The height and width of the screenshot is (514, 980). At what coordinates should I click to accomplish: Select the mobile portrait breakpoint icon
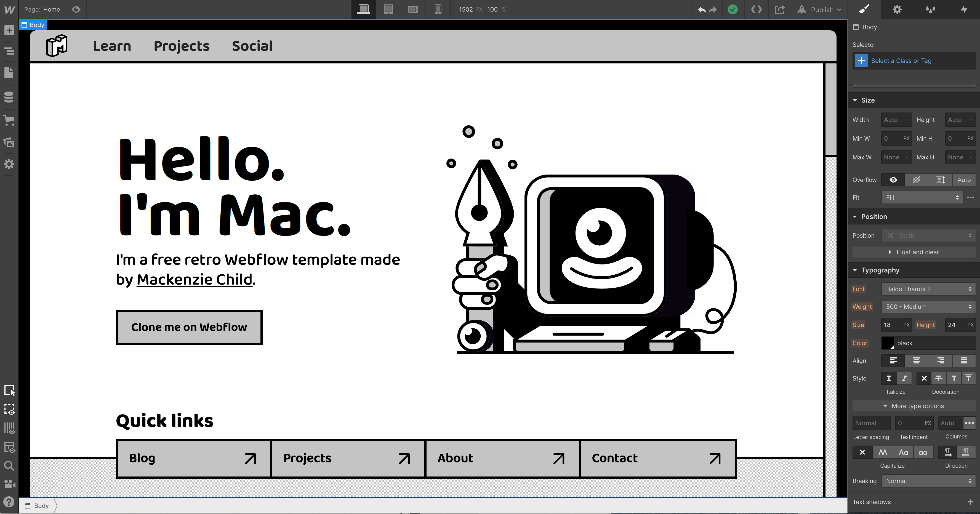pyautogui.click(x=438, y=9)
